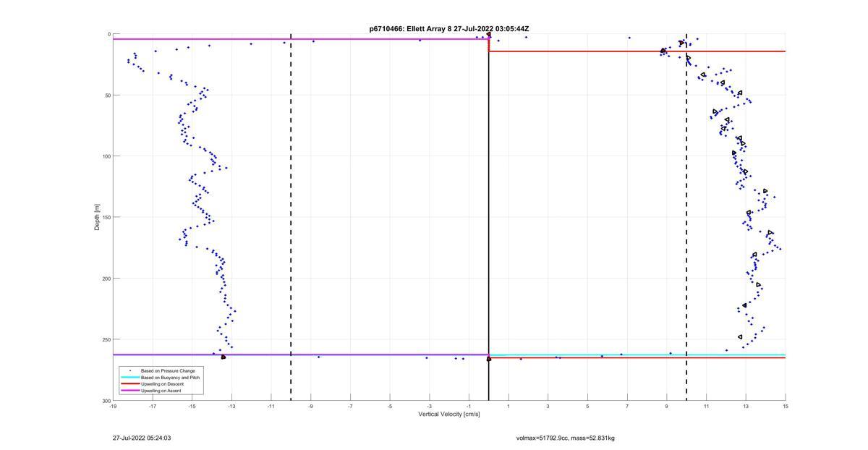The width and height of the screenshot is (868, 450).
Task: Click the velocity tick label '-19'
Action: click(113, 407)
